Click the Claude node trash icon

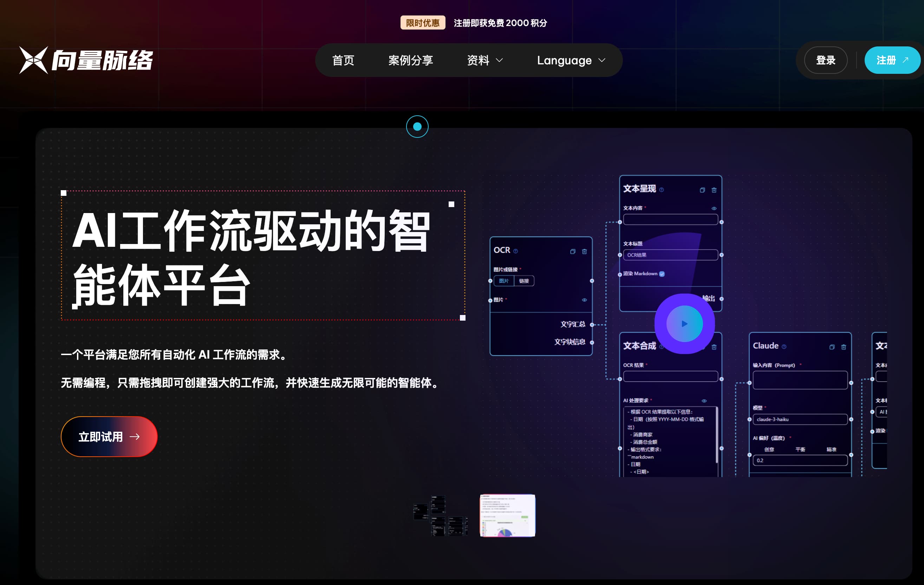844,347
